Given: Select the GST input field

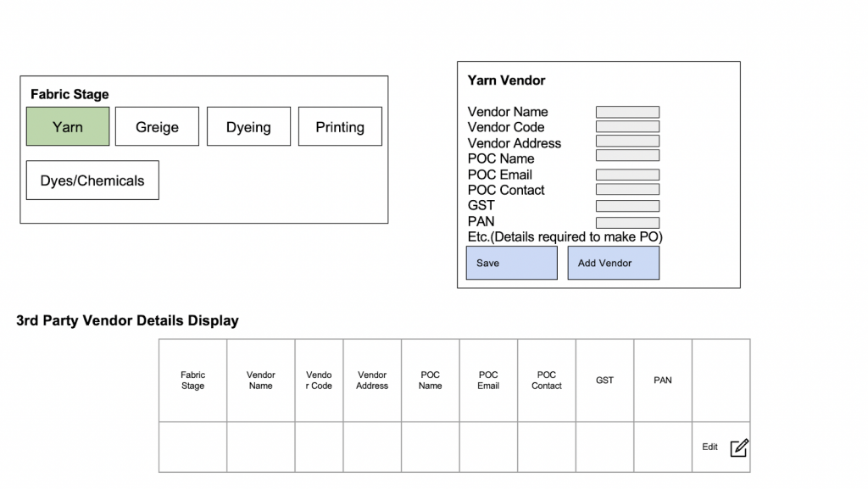Looking at the screenshot, I should click(627, 206).
